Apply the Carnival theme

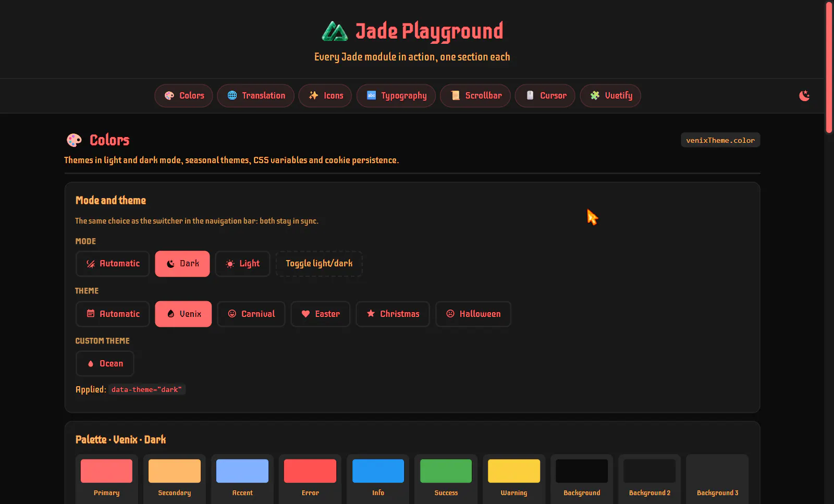[x=251, y=314]
